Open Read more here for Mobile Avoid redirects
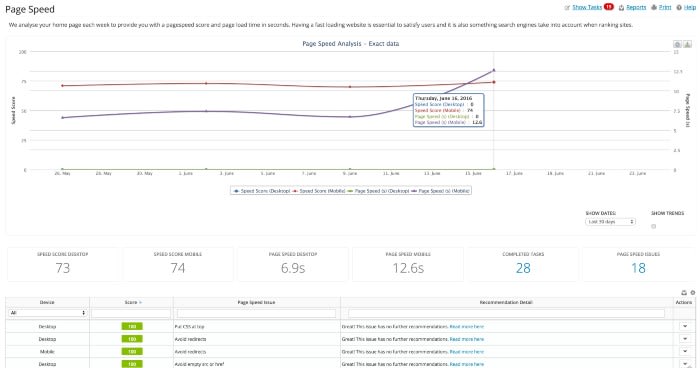 tap(467, 352)
